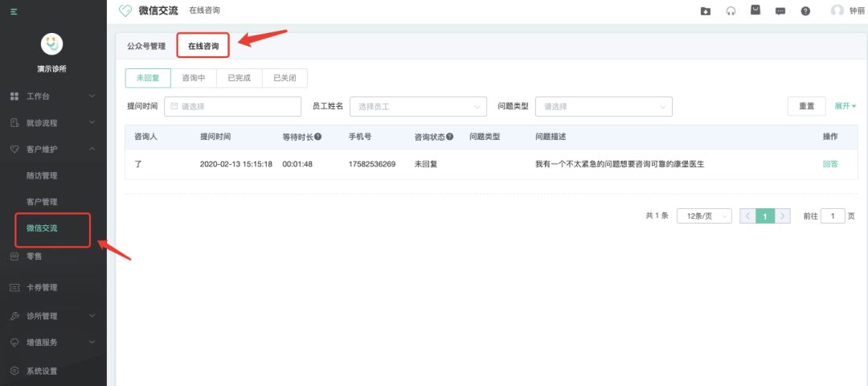Select the 未回复 status tab
Screen dimensions: 868x386
pos(148,78)
